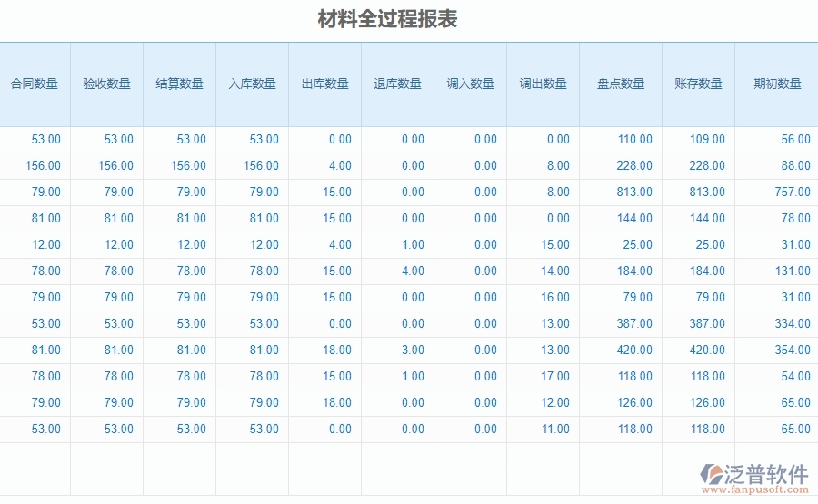Screen dimensions: 818x504
Task: Click the 110.00 value in 盘点数量
Action: pos(635,139)
